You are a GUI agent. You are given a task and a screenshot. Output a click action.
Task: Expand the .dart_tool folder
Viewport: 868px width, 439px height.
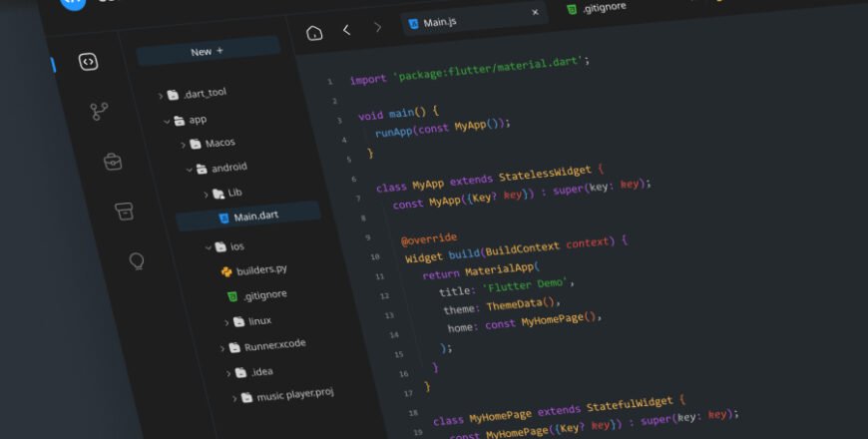click(x=161, y=95)
